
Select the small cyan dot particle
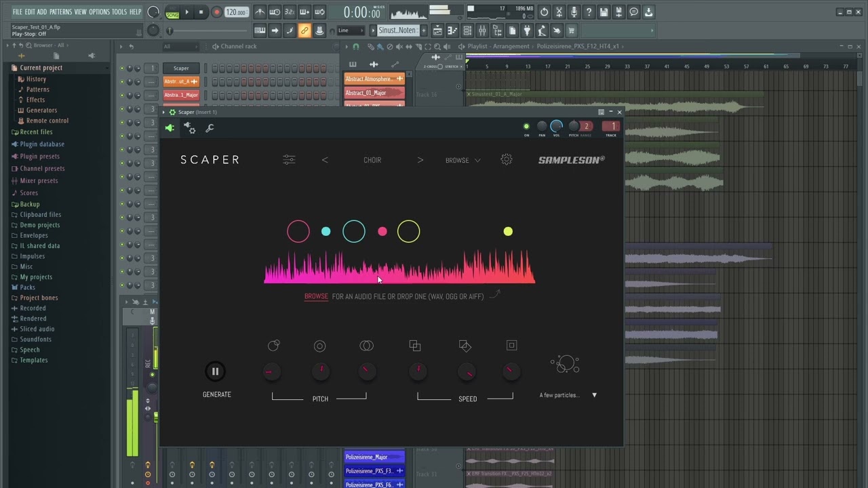pyautogui.click(x=326, y=232)
